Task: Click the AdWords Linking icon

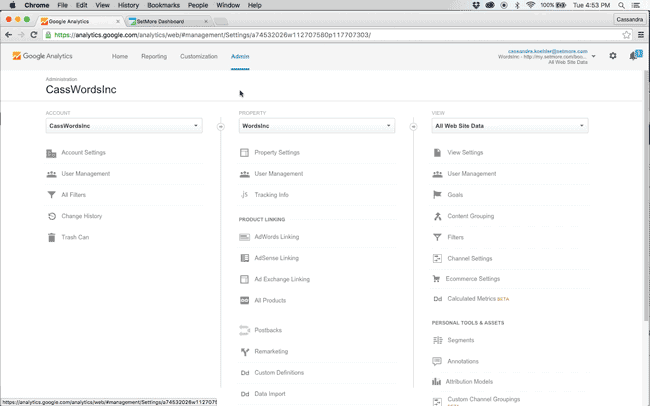Action: coord(245,237)
